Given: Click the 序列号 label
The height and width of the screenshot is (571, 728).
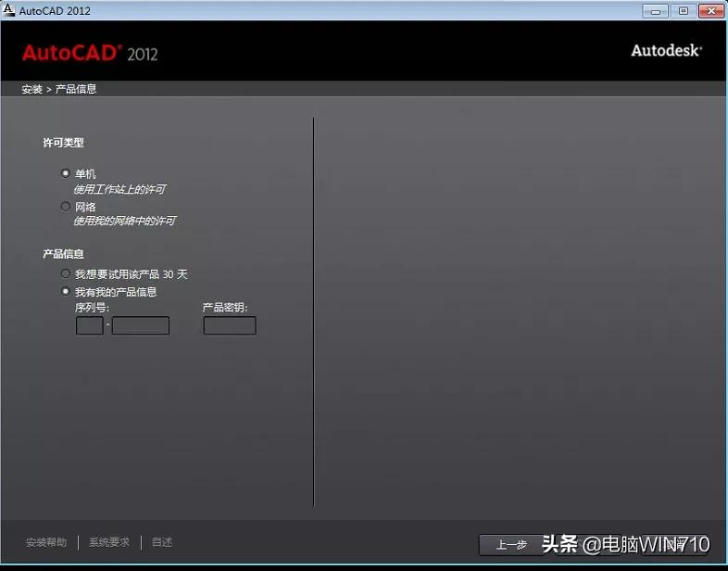Looking at the screenshot, I should pos(92,308).
